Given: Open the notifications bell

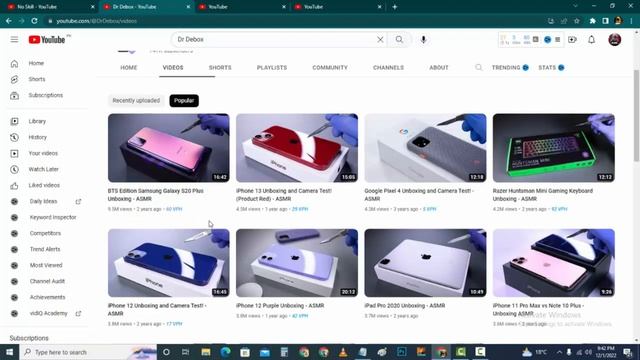Looking at the screenshot, I should click(x=591, y=40).
